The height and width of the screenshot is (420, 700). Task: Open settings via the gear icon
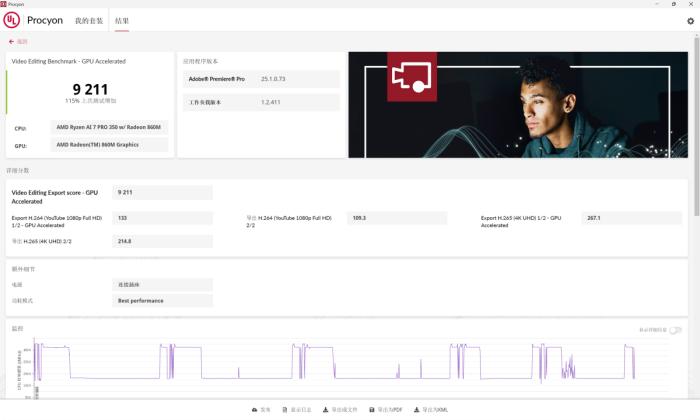tap(690, 20)
